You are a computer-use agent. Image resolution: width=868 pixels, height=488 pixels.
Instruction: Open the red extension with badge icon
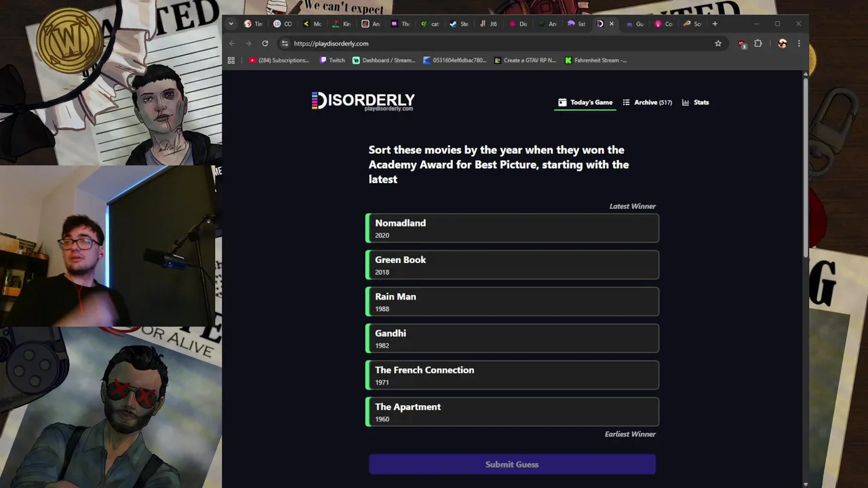[x=742, y=43]
